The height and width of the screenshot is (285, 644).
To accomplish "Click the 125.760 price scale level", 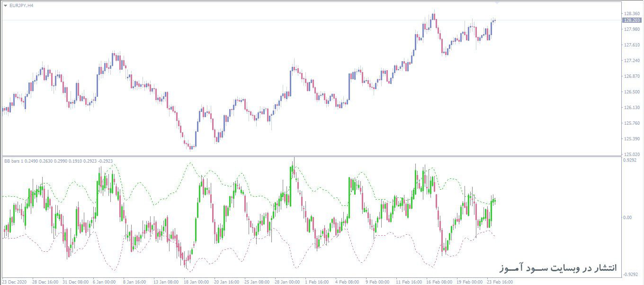I will [632, 123].
